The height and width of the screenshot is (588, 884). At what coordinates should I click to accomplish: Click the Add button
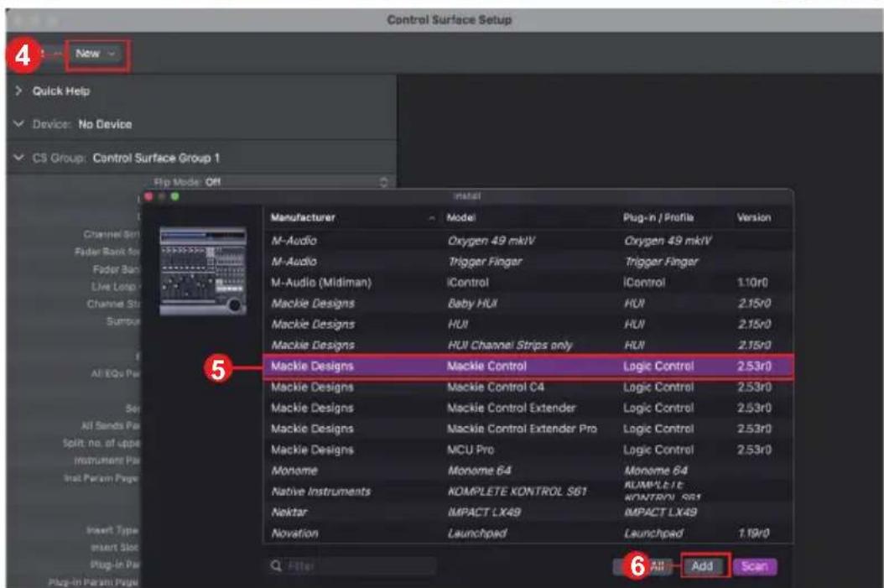(703, 566)
